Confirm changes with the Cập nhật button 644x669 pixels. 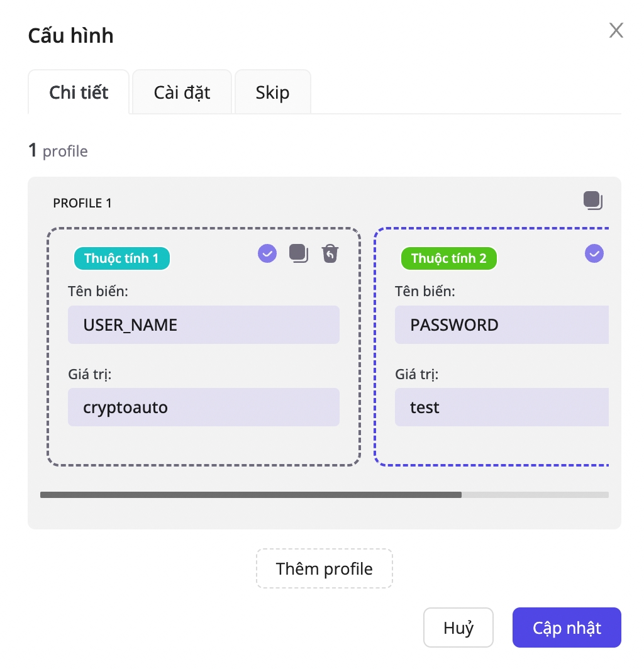(567, 628)
